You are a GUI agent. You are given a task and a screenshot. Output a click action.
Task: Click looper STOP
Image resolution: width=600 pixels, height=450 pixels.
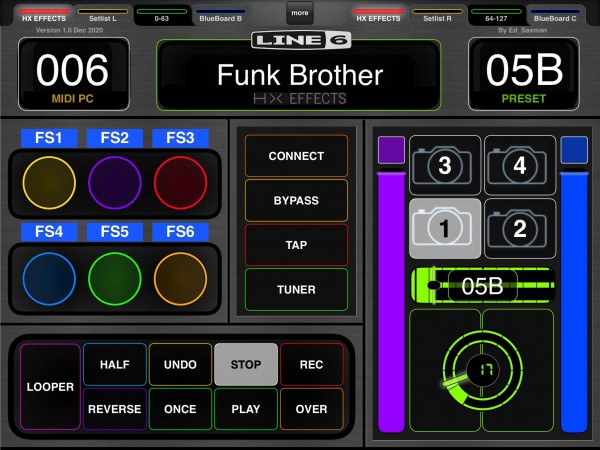(246, 364)
